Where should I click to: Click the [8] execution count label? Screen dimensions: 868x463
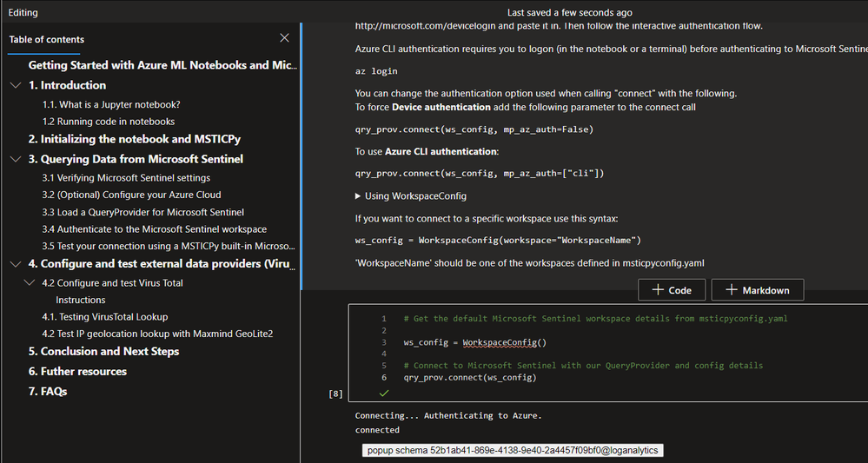click(335, 394)
